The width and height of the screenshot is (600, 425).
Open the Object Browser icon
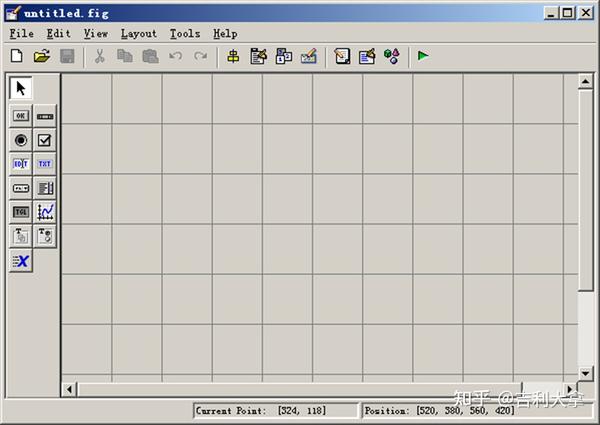(392, 56)
